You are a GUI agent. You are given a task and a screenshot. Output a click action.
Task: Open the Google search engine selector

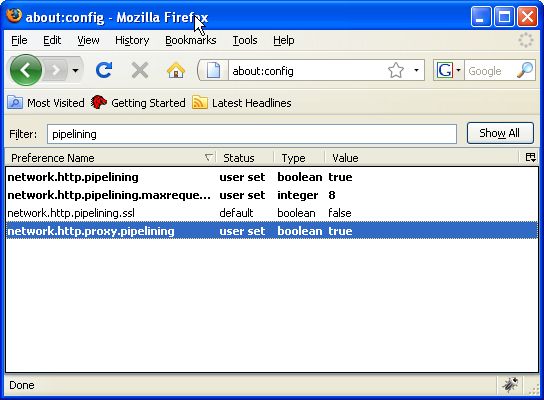[x=449, y=70]
